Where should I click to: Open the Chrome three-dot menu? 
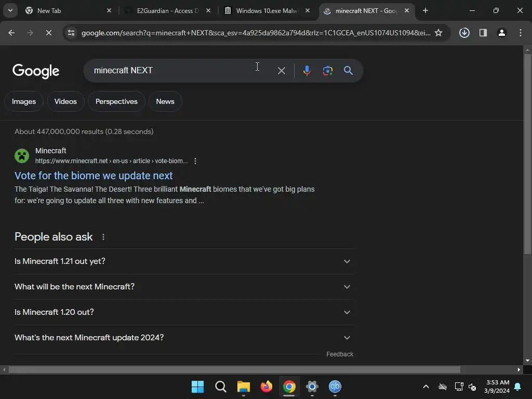521,33
